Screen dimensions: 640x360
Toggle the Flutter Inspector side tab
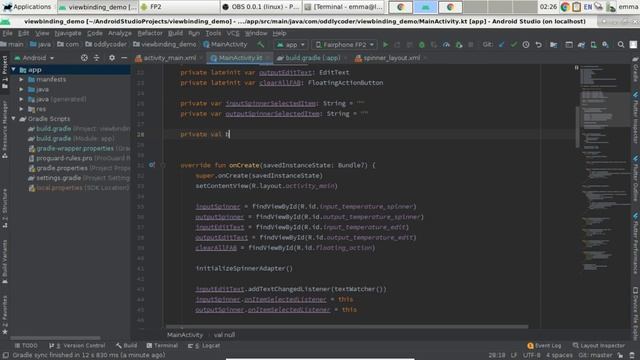tap(636, 118)
